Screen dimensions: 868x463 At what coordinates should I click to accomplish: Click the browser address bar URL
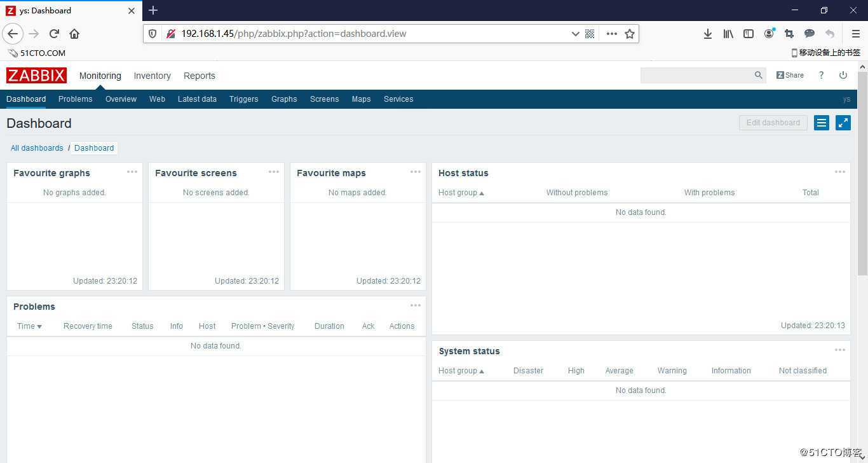coord(294,34)
